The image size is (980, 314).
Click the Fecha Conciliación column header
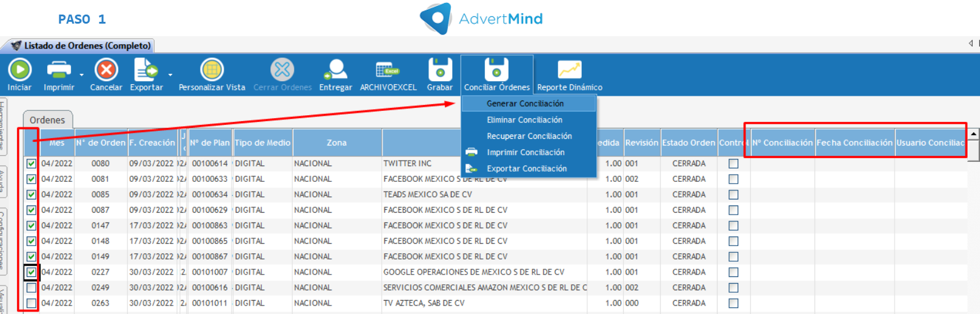tap(855, 143)
